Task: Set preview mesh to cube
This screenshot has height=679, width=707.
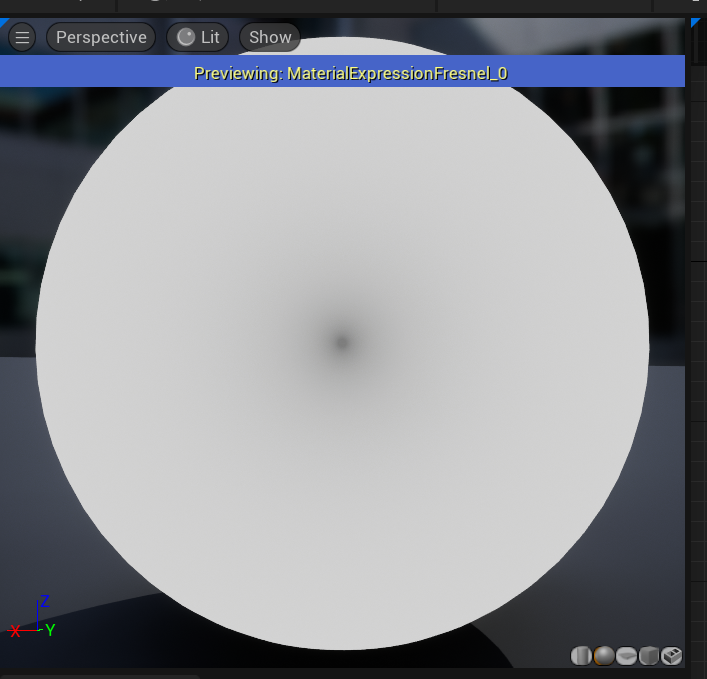Action: click(x=649, y=656)
